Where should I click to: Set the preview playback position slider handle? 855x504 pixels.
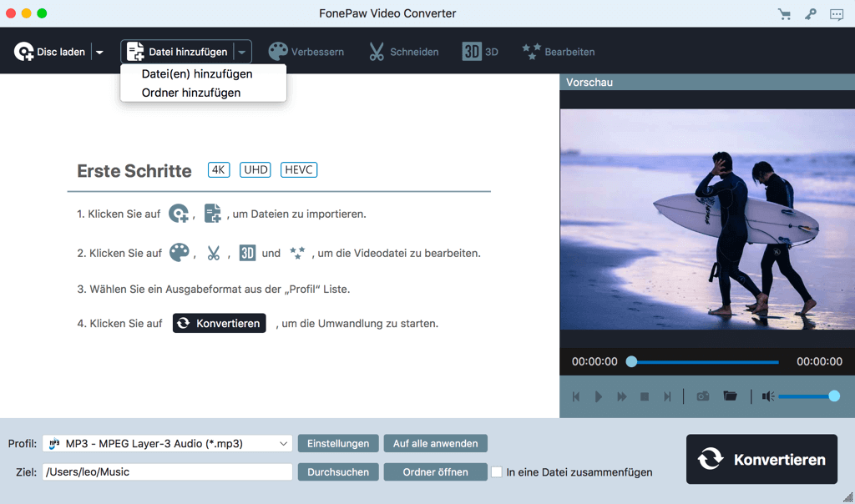[x=631, y=361]
